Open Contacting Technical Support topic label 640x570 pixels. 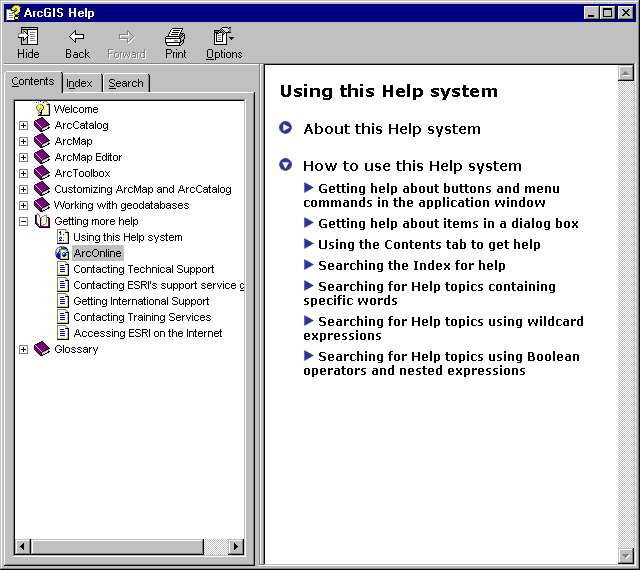point(144,269)
